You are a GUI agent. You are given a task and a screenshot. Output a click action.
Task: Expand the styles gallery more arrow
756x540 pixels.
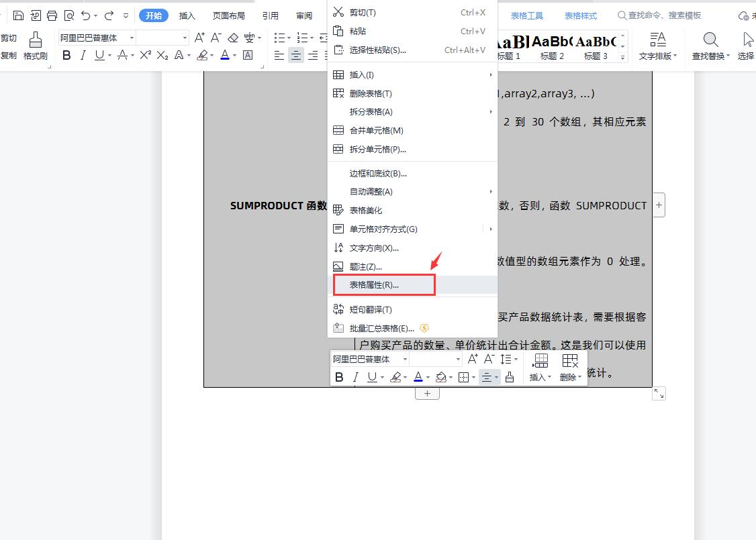pos(622,57)
